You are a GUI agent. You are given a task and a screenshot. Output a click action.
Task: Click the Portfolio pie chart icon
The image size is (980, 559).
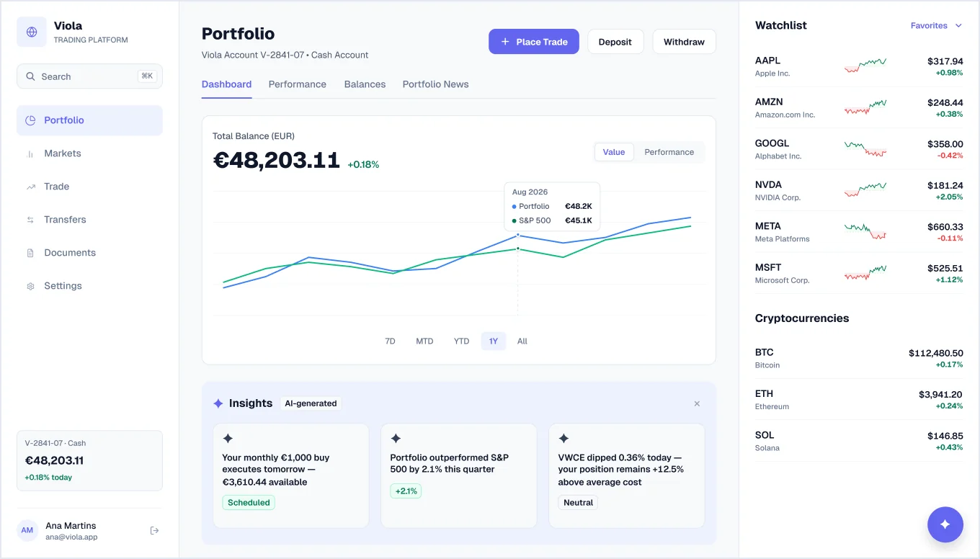[30, 120]
